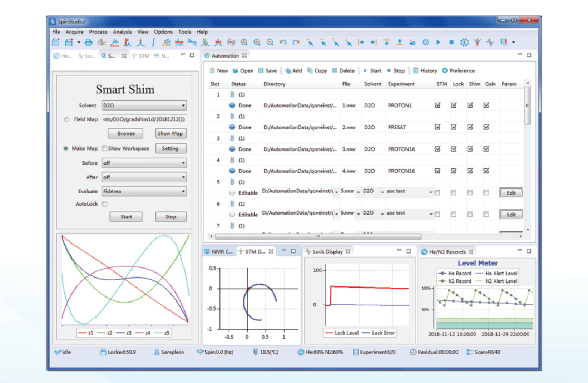Open automation Preference settings

tap(458, 71)
